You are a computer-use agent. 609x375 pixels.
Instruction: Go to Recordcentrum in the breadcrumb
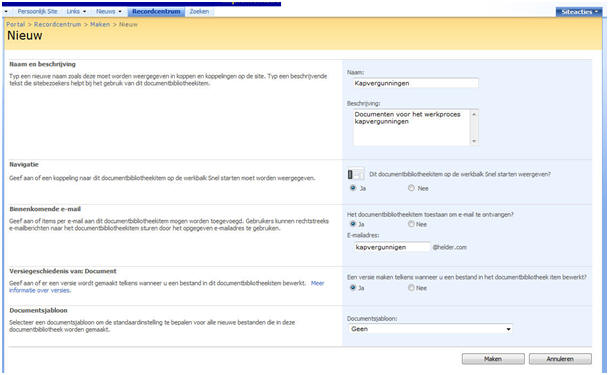coord(57,24)
